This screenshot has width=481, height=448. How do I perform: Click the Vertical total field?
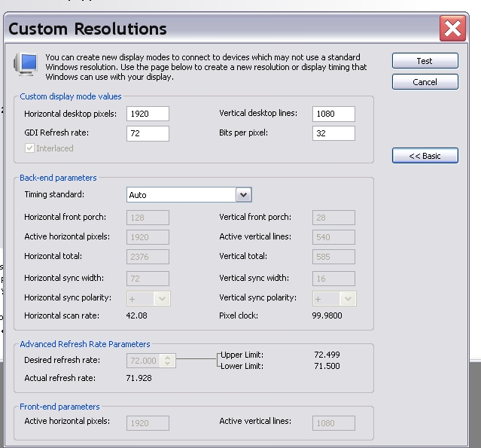[x=333, y=257]
